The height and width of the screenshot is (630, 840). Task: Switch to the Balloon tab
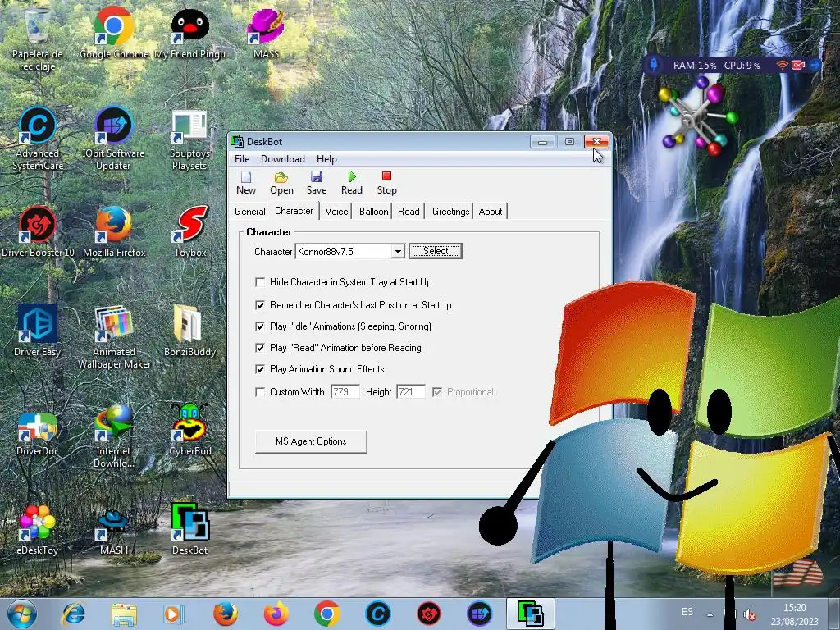point(373,212)
